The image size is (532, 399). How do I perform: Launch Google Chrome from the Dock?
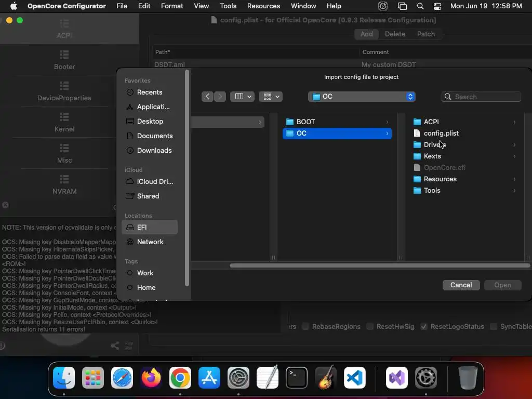[x=180, y=378]
